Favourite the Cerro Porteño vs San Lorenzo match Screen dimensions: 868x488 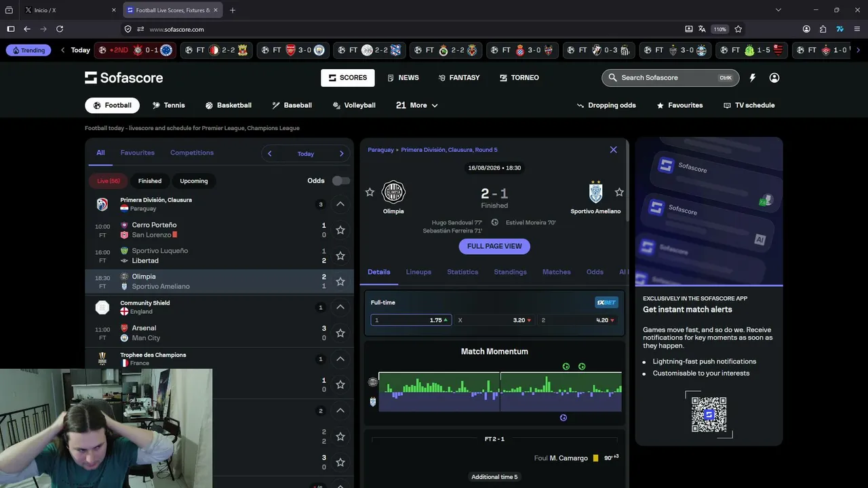click(340, 230)
